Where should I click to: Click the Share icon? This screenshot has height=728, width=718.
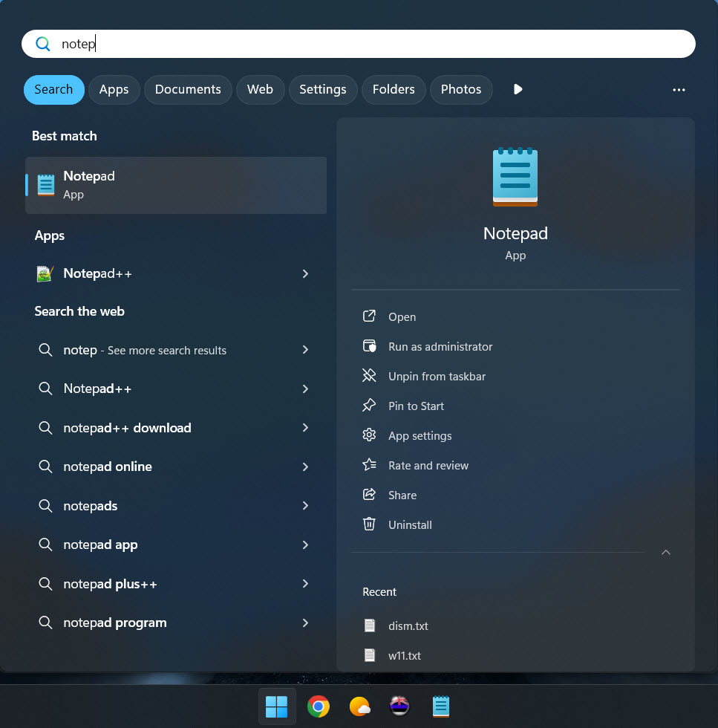click(x=369, y=495)
